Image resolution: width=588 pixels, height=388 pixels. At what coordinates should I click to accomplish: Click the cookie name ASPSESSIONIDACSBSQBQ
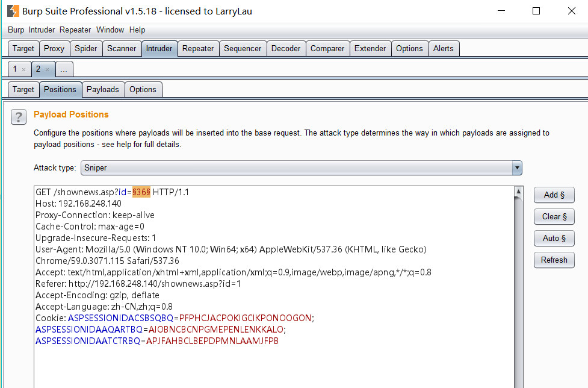[120, 318]
